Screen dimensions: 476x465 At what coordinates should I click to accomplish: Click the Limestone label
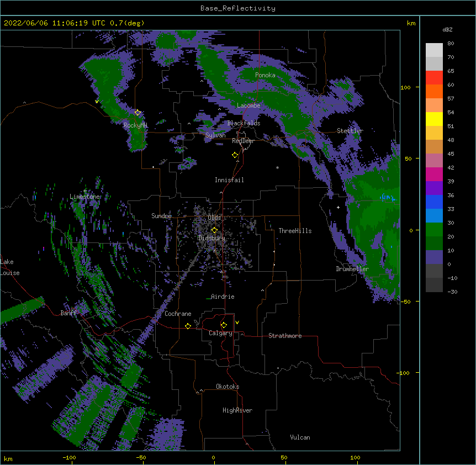[x=85, y=197]
